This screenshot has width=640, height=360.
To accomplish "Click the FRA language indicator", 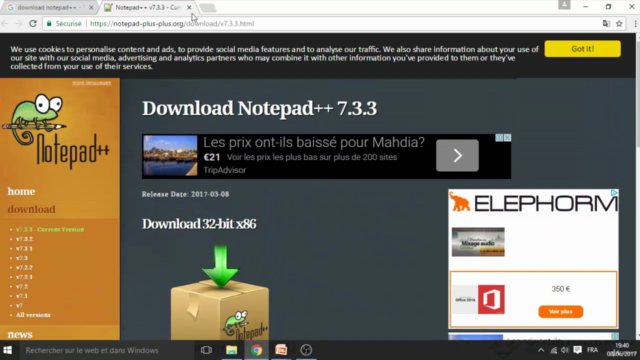I will pos(592,350).
